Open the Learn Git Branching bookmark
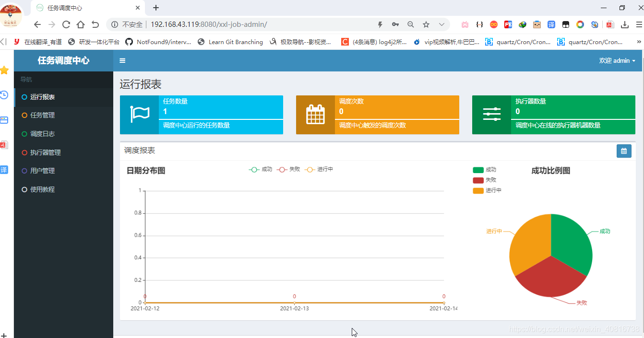Viewport: 644px width, 338px height. tap(236, 42)
